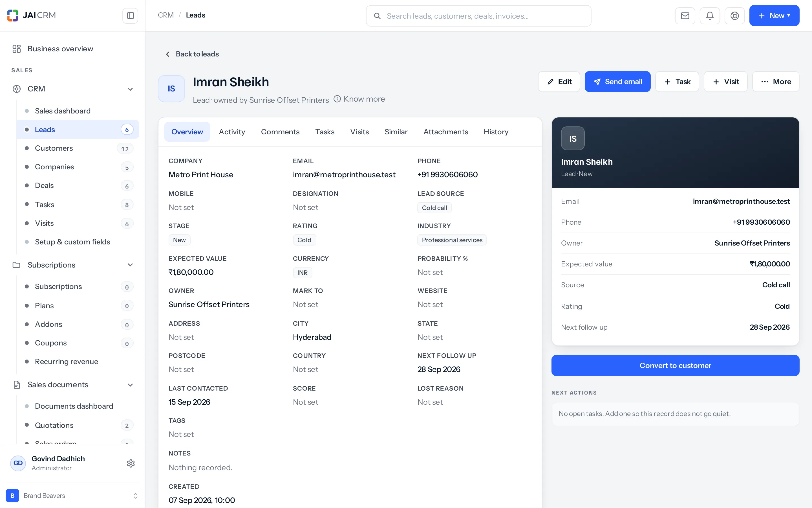Open the help lifebuoy icon
The width and height of the screenshot is (812, 508).
(734, 16)
